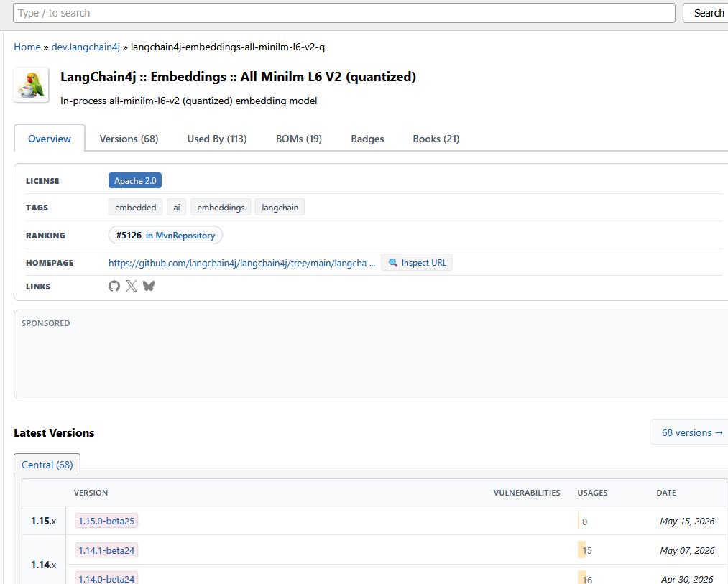
Task: Click the #5126 in MvnRepository ranking
Action: tap(165, 236)
